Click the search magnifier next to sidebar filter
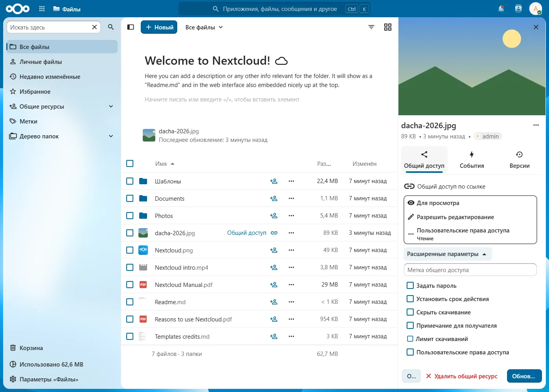 tap(111, 27)
